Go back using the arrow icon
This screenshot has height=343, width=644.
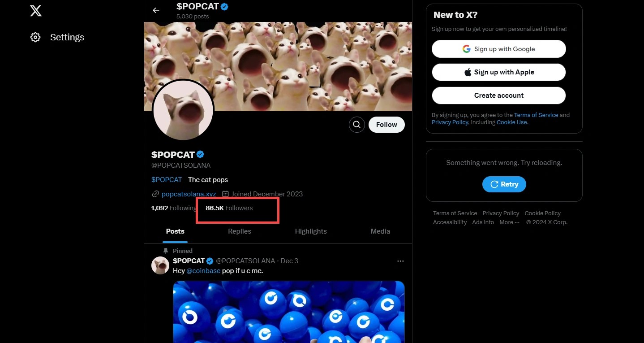156,10
